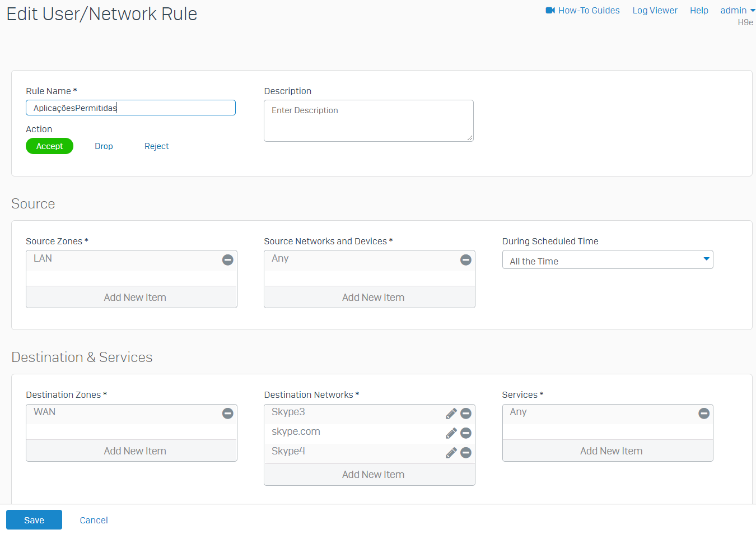
Task: Cancel editing the rule
Action: 94,520
